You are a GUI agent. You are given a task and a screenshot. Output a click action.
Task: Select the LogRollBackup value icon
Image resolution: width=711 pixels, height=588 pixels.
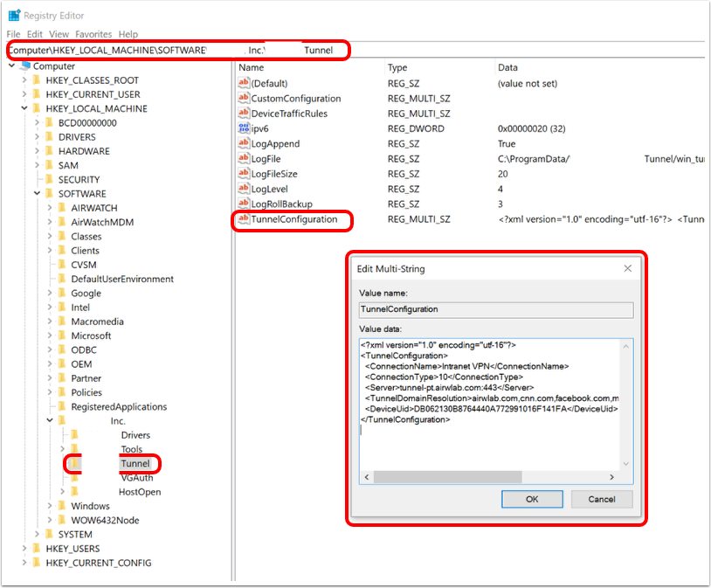(244, 204)
